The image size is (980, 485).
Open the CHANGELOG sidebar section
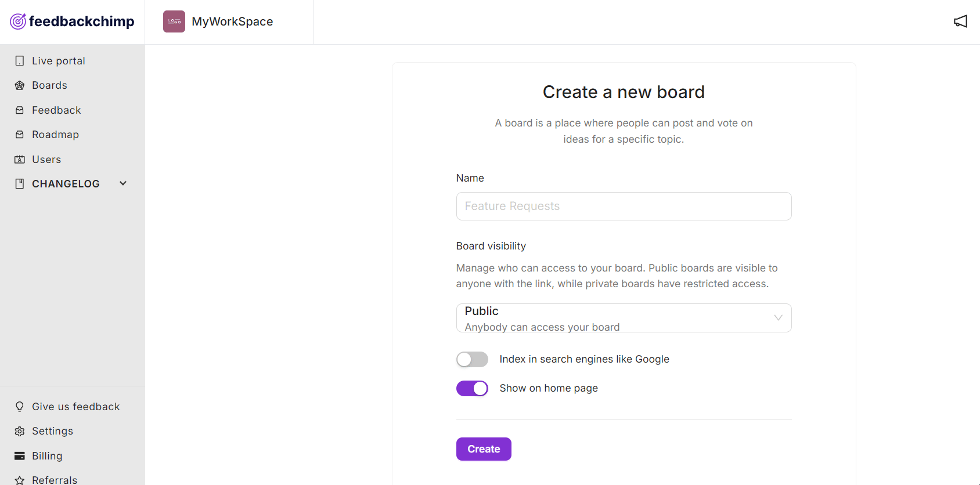[x=66, y=184]
